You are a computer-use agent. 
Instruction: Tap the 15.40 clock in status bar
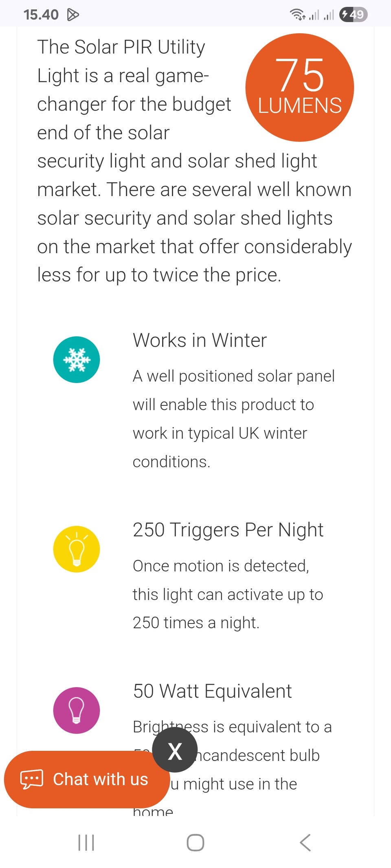[x=41, y=15]
